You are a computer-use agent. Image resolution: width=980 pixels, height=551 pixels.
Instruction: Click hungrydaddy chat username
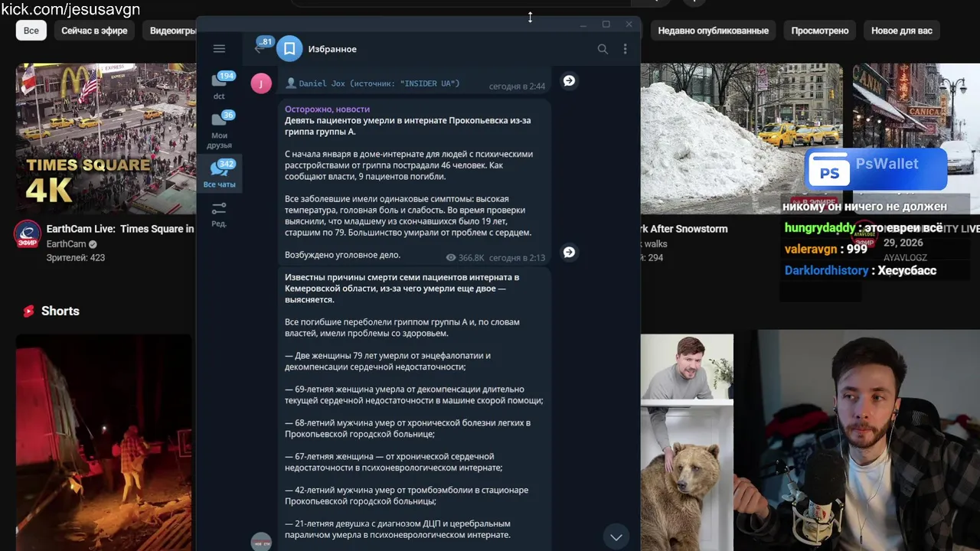[x=820, y=228]
